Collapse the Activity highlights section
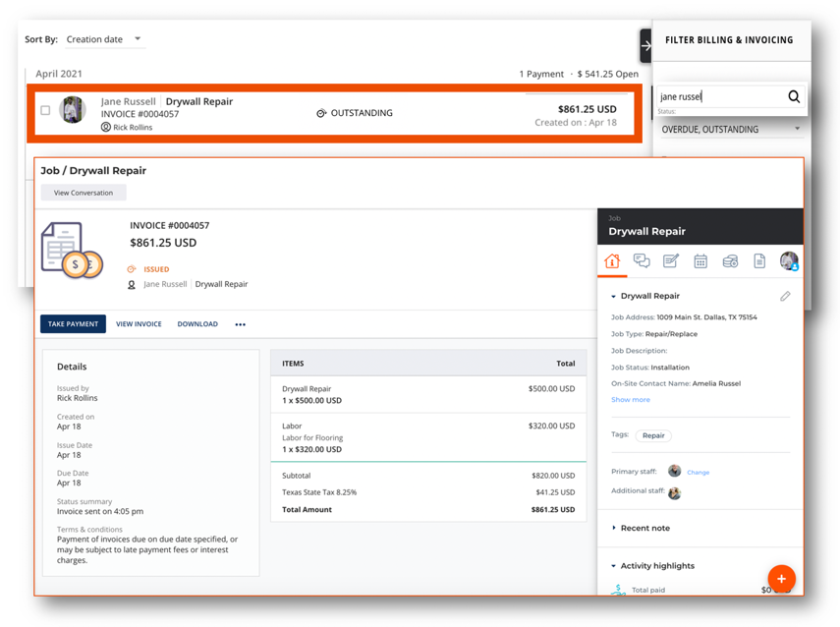This screenshot has height=627, width=840. click(x=613, y=566)
